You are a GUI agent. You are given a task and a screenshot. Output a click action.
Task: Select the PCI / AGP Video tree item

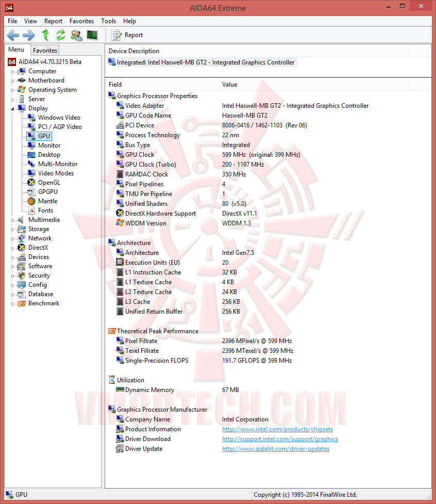(60, 127)
